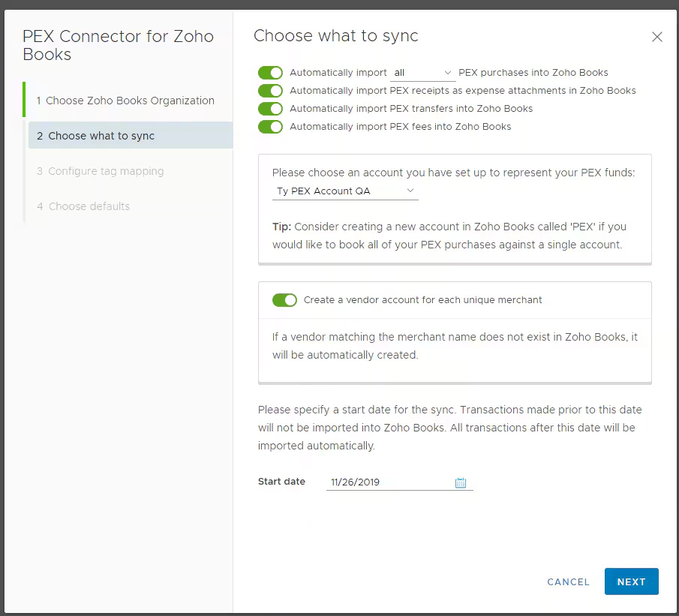Open the 'all' purchases type dropdown

422,73
